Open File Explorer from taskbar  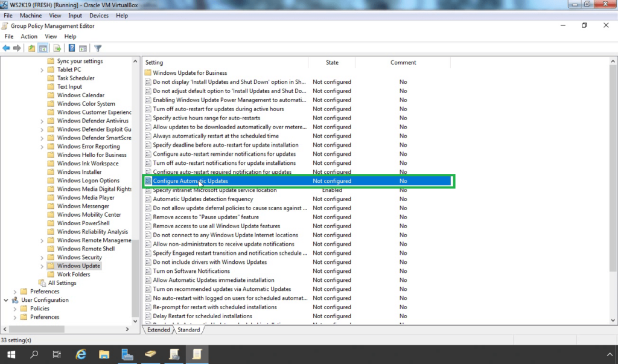(104, 354)
